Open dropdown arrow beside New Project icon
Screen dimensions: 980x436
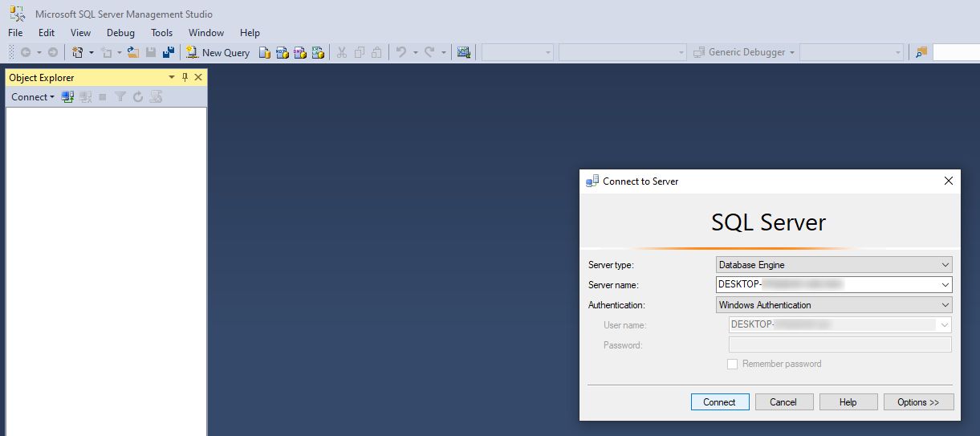tap(91, 52)
